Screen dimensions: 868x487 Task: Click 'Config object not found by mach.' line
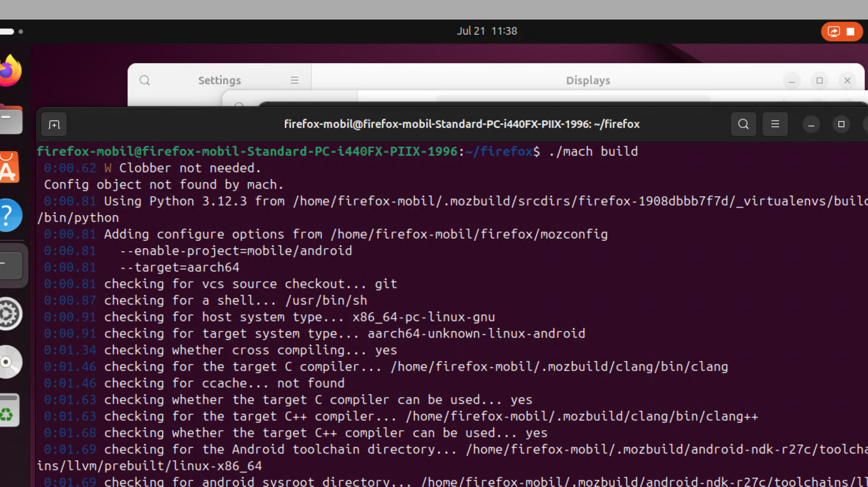(164, 185)
